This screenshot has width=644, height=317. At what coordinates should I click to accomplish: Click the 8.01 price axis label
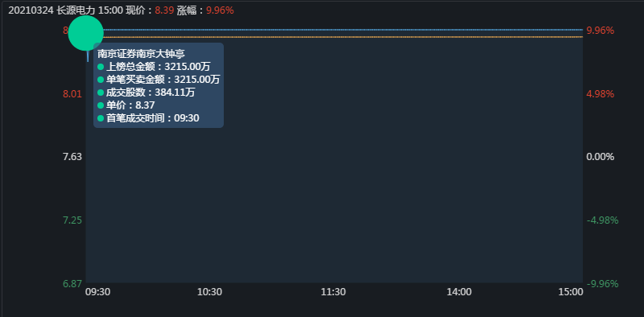coord(72,94)
